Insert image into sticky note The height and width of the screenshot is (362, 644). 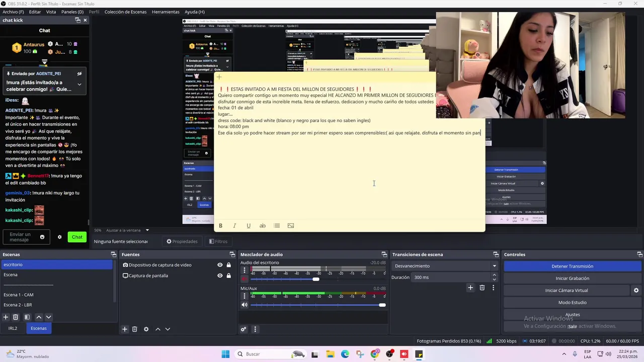pos(291,226)
